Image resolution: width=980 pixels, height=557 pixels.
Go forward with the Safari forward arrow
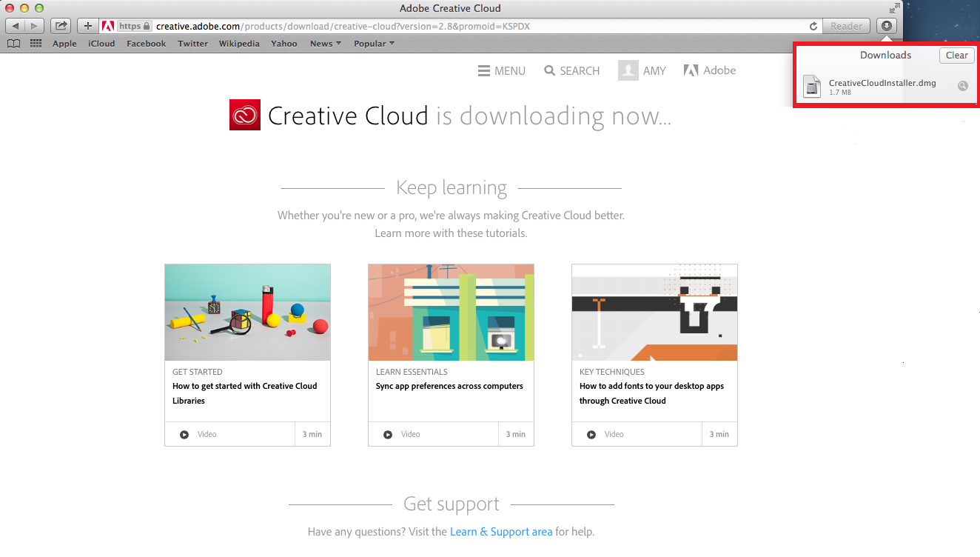pos(34,26)
